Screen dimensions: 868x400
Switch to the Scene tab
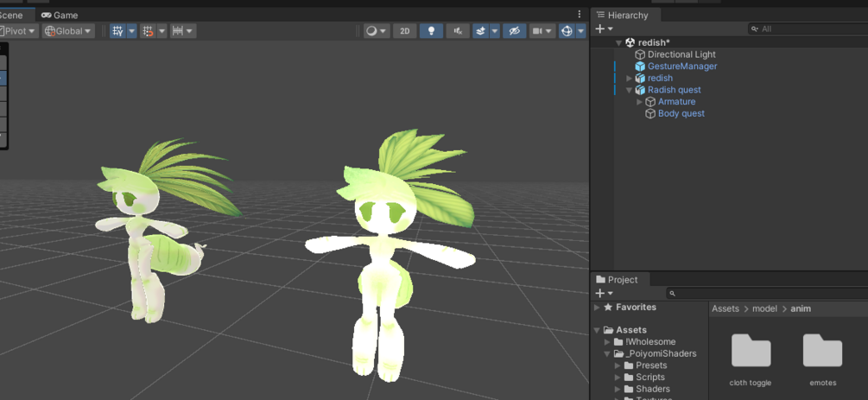(x=12, y=15)
